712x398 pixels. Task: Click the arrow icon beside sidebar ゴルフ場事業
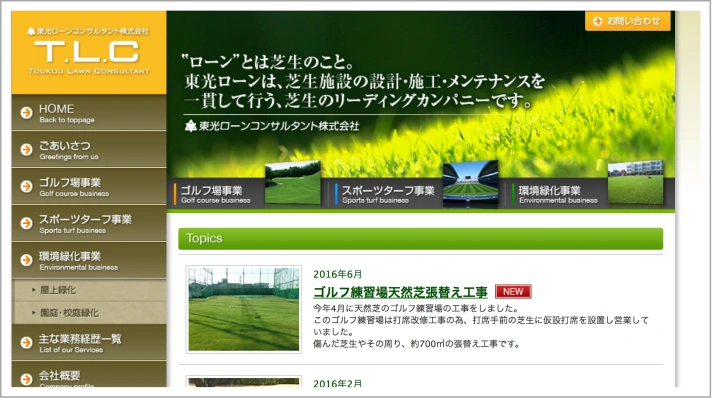26,186
